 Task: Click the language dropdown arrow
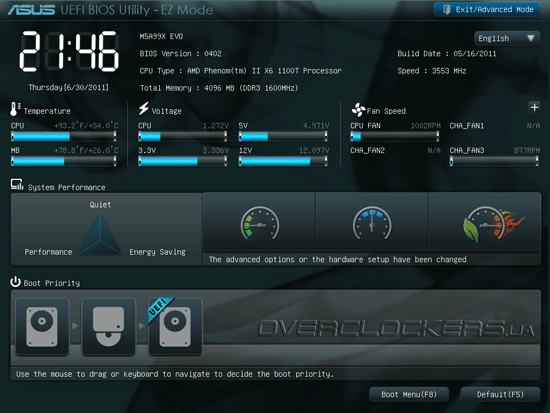click(x=531, y=38)
